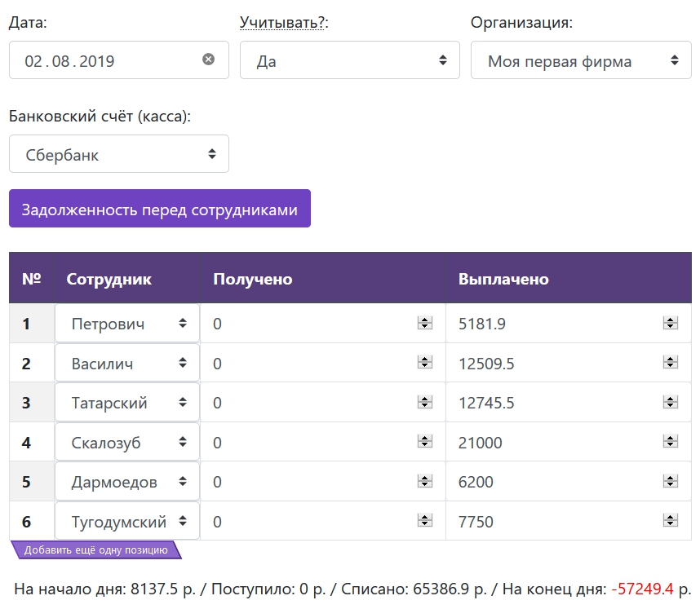Clear the date field with the X icon
This screenshot has height=609, width=700.
[x=208, y=60]
